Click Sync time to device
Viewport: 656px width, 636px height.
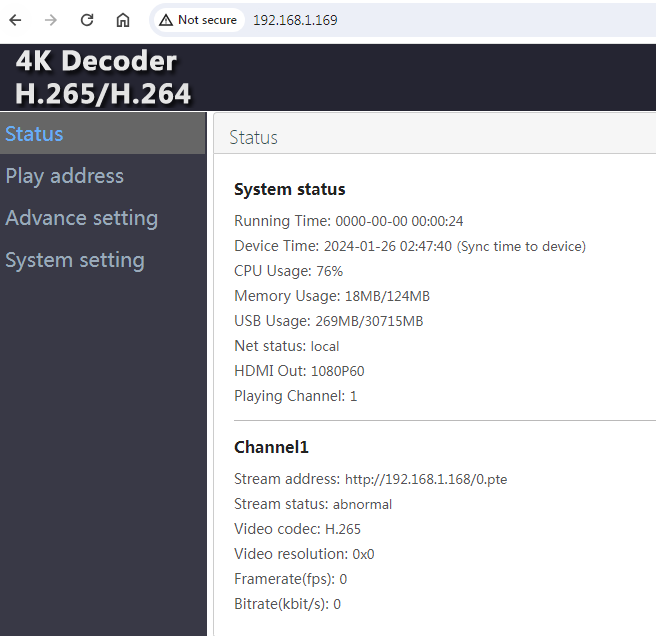521,246
